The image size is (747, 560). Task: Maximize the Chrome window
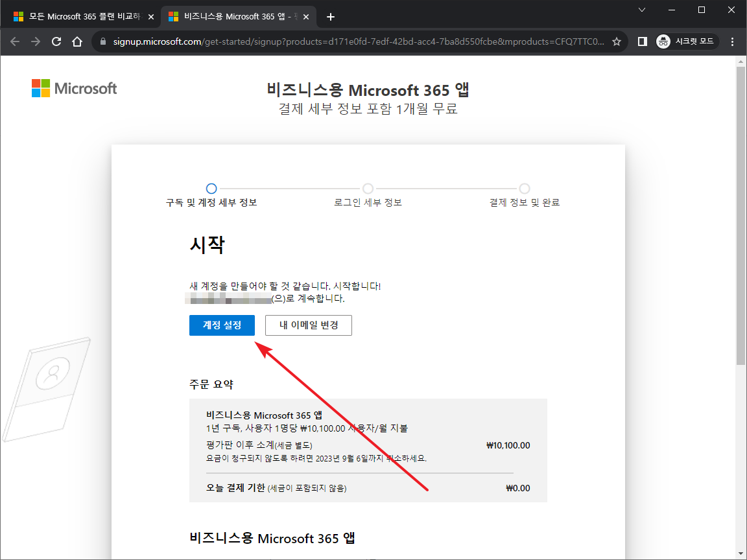(701, 10)
